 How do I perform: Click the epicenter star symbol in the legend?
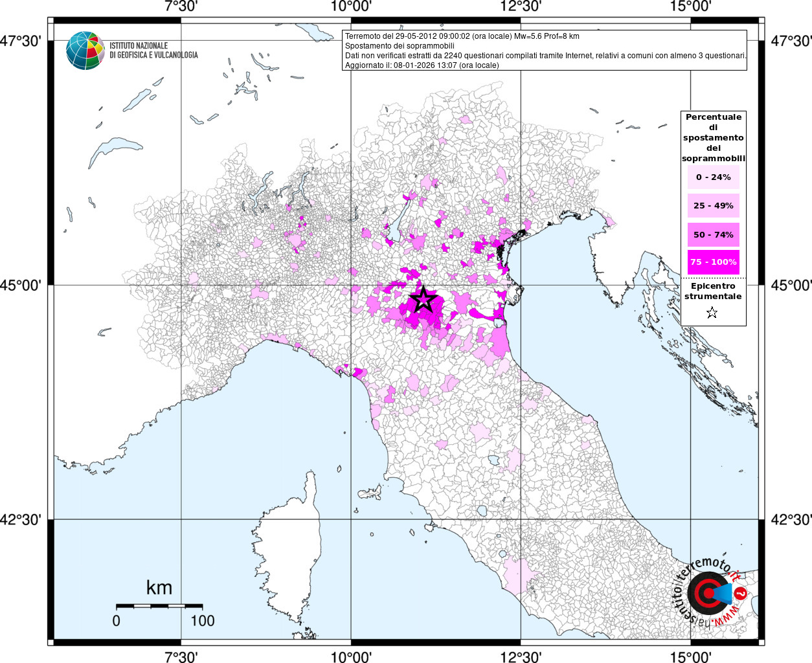point(712,313)
